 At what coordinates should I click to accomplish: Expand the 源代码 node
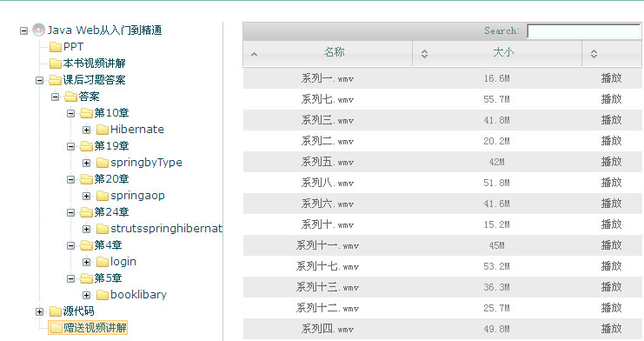point(39,311)
